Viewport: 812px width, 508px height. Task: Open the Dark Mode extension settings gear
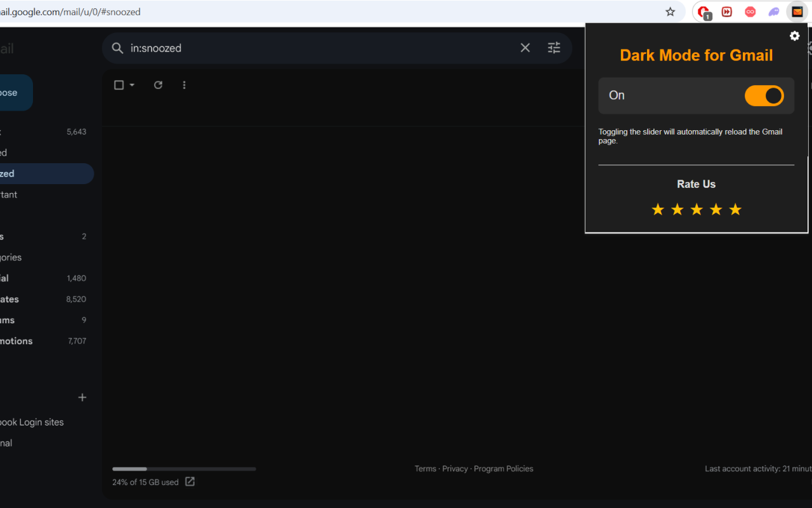pyautogui.click(x=794, y=36)
